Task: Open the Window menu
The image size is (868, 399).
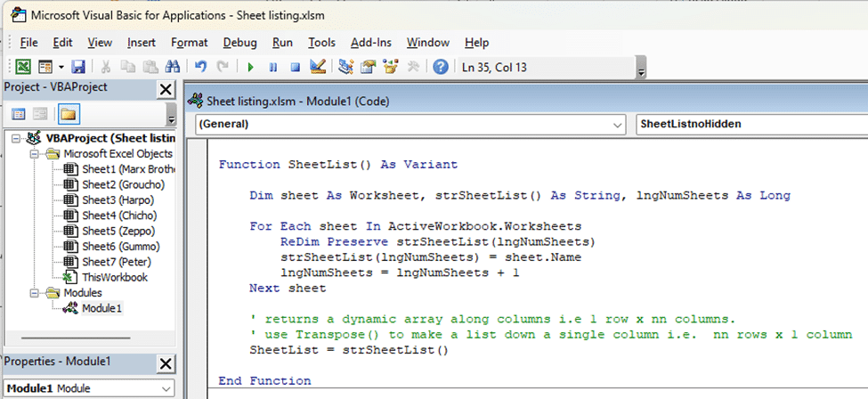Action: (428, 43)
